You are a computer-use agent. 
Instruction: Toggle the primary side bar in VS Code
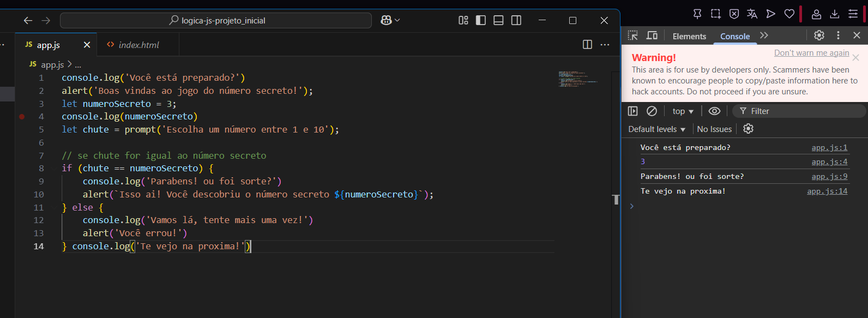point(481,20)
